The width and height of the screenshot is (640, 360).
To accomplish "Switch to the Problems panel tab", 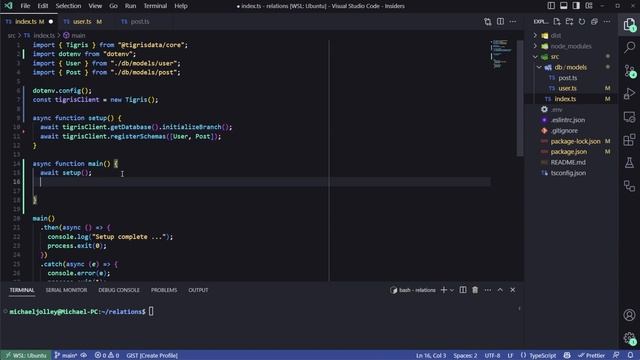I will 164,290.
